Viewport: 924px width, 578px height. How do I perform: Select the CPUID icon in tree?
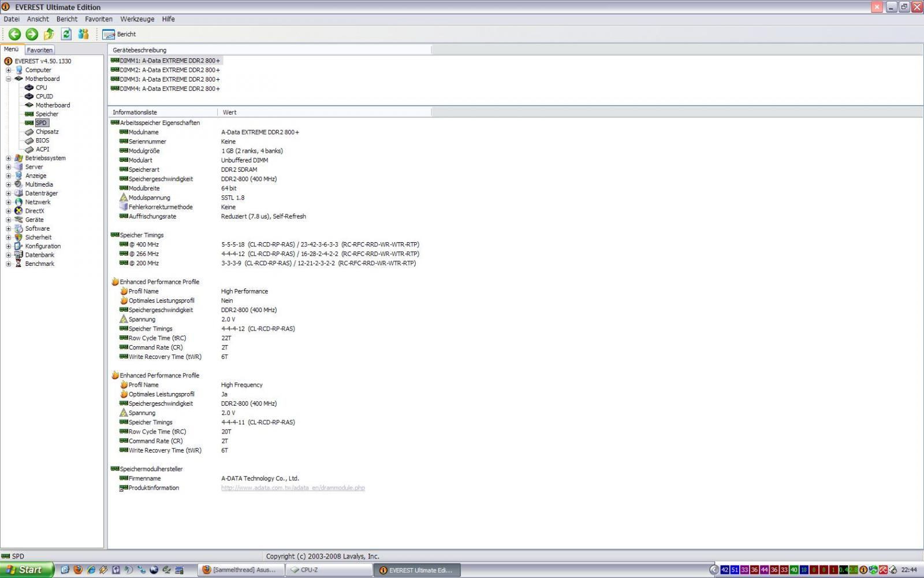(x=29, y=97)
